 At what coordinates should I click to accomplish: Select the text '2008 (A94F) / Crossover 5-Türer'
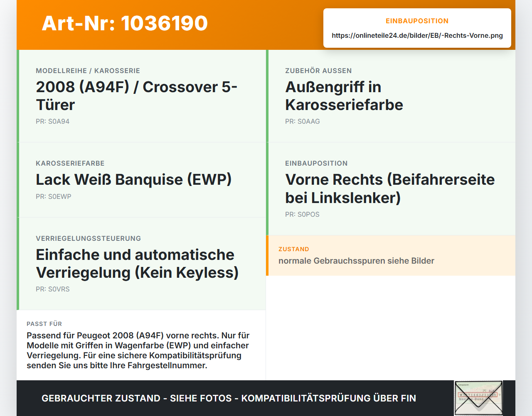tap(136, 96)
